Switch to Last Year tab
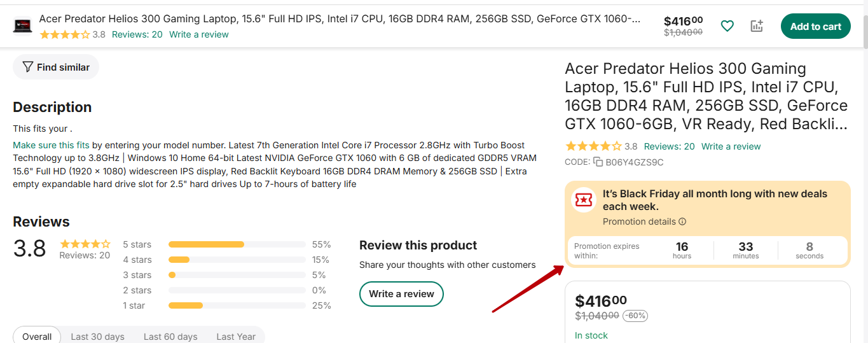 236,336
